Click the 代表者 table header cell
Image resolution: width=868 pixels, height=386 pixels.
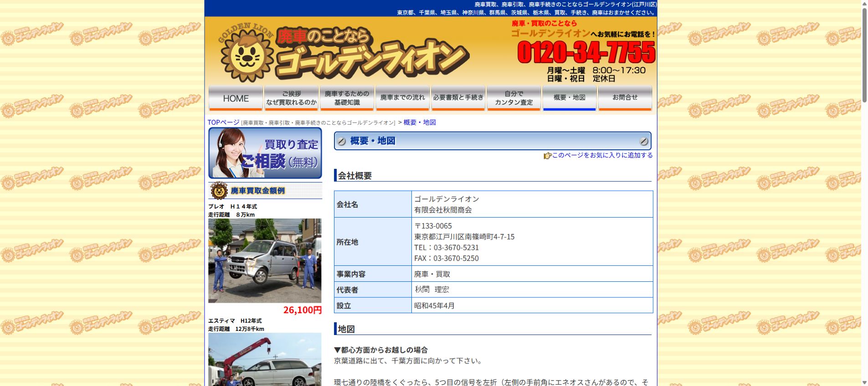click(x=373, y=289)
